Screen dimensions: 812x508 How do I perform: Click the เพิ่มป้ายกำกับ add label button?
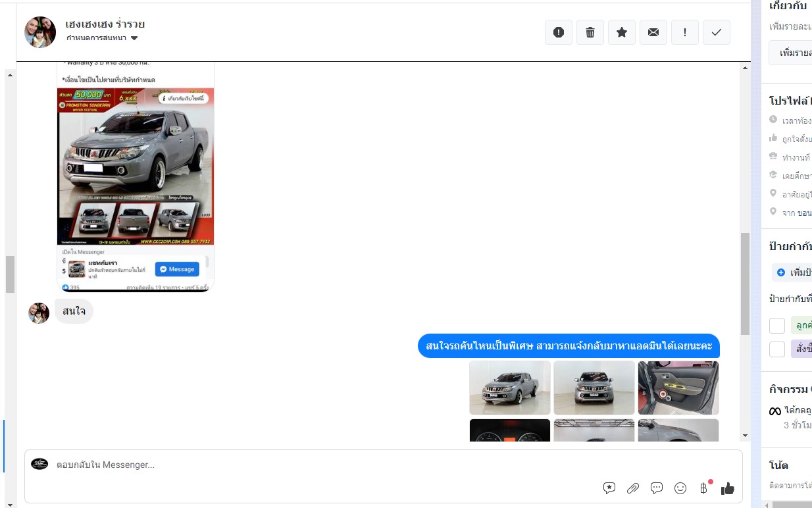pos(792,272)
